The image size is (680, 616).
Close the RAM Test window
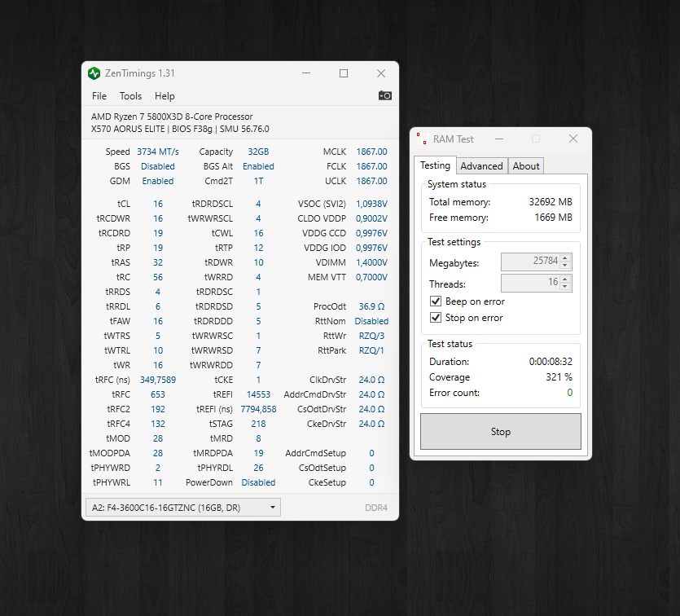pyautogui.click(x=573, y=139)
